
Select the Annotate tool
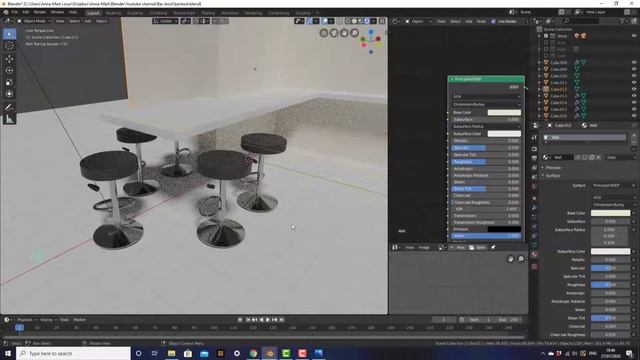(x=9, y=107)
